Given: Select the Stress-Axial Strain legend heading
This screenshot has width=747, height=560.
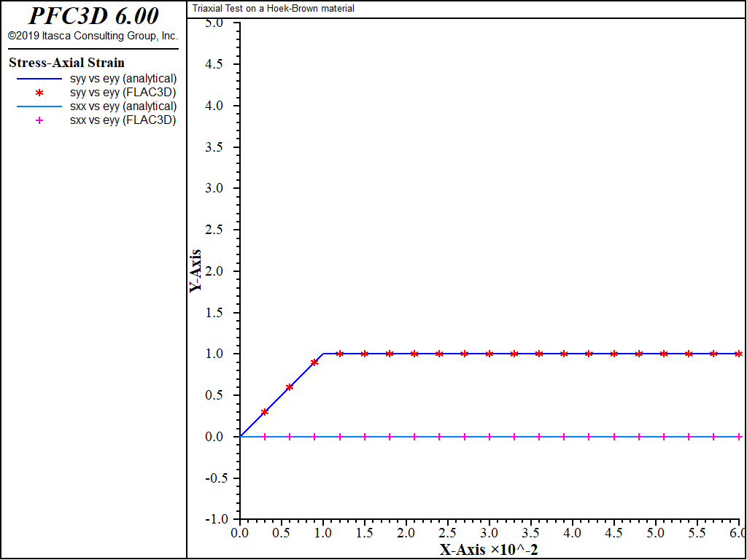Looking at the screenshot, I should (x=66, y=63).
